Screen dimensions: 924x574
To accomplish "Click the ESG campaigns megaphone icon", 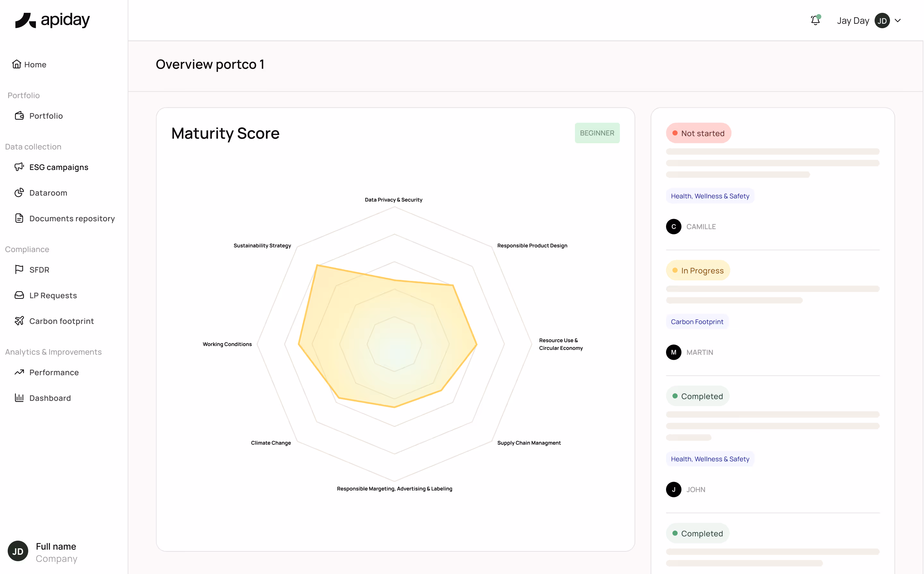I will pyautogui.click(x=19, y=167).
